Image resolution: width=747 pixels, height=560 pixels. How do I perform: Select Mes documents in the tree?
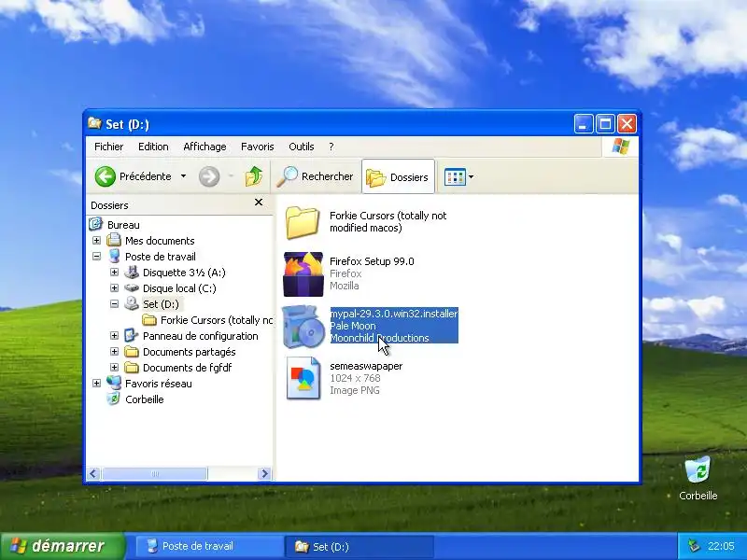click(160, 241)
